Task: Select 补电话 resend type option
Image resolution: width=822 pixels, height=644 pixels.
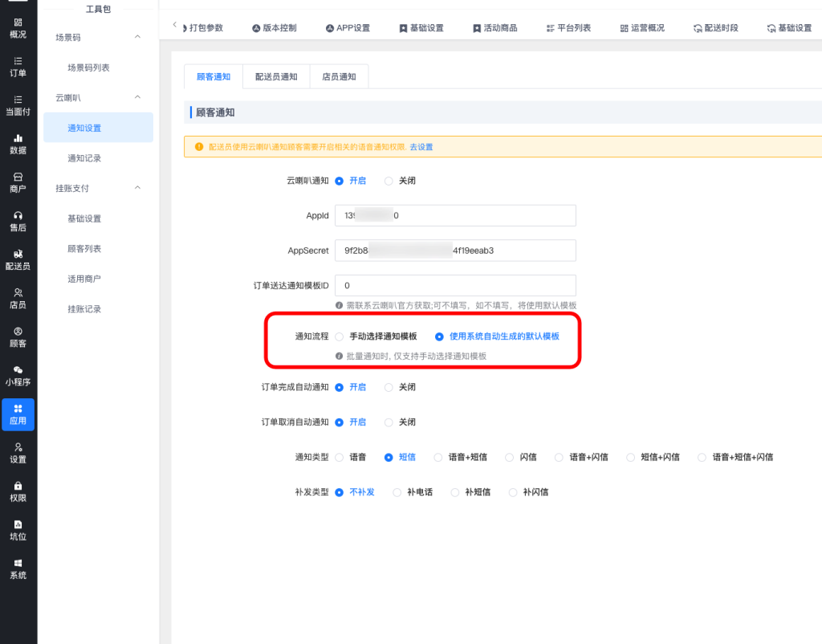Action: point(397,492)
